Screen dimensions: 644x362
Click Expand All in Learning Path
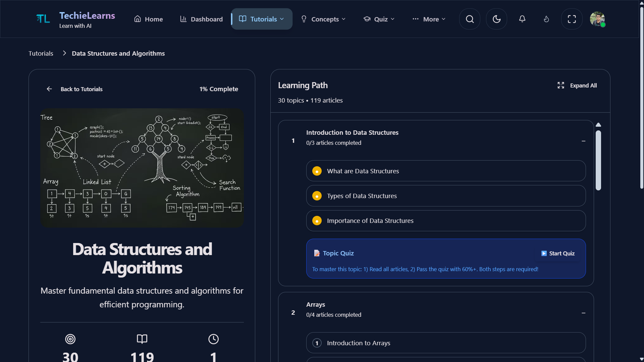click(x=577, y=85)
